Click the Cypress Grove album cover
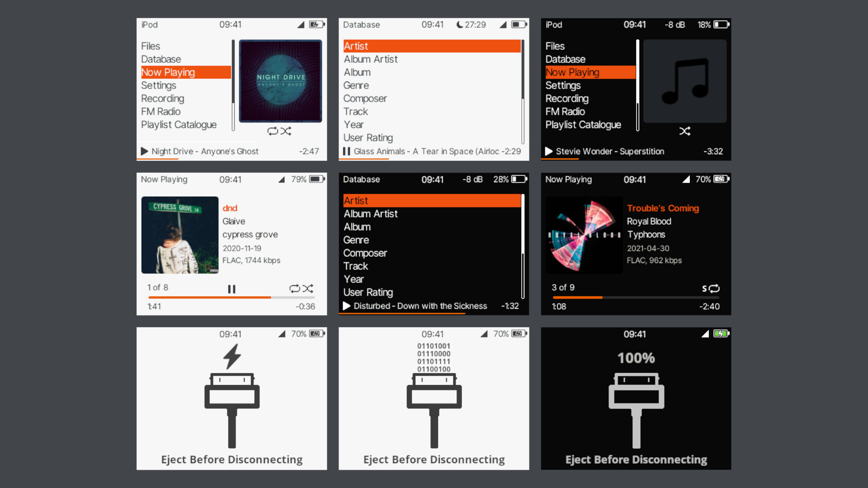Image resolution: width=868 pixels, height=488 pixels. pos(179,235)
